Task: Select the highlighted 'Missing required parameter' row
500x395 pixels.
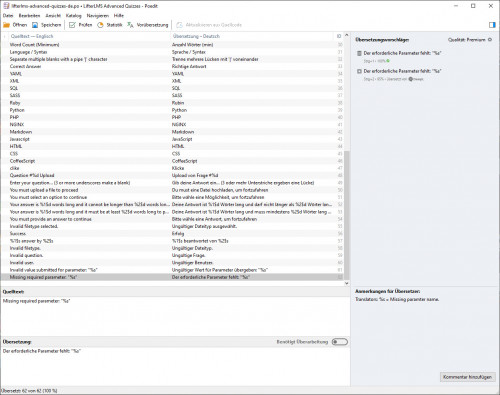Action: [172, 277]
